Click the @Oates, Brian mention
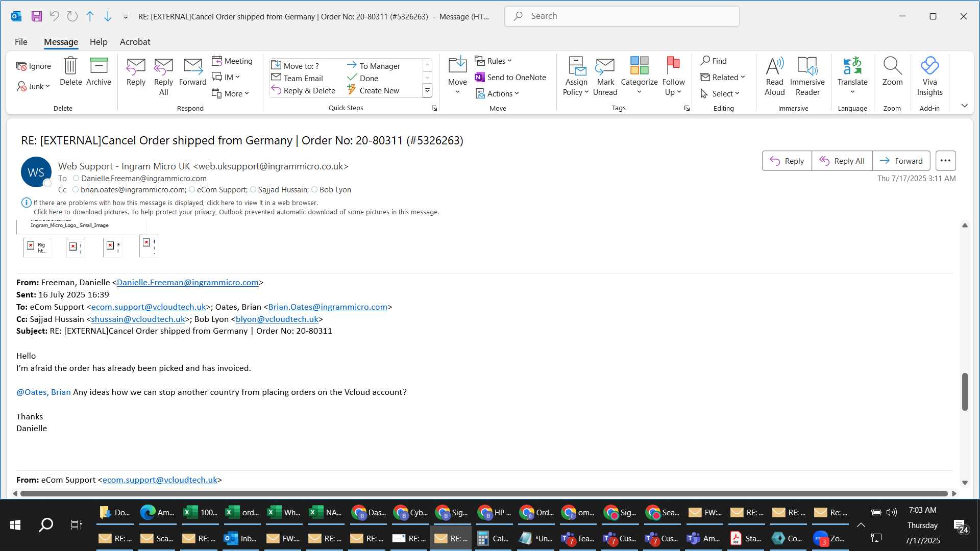 [43, 392]
